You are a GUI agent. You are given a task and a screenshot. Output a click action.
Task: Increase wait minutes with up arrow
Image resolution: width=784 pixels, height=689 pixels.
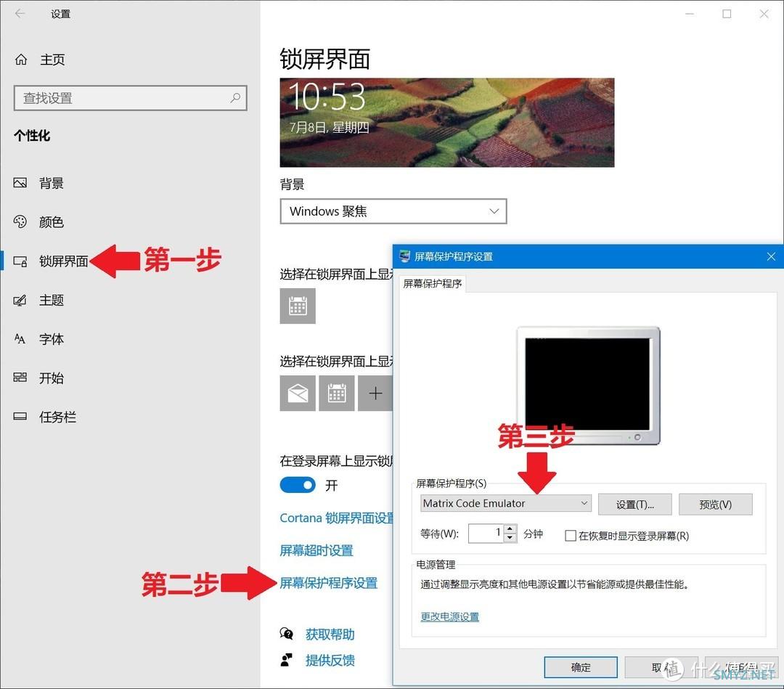pyautogui.click(x=510, y=529)
